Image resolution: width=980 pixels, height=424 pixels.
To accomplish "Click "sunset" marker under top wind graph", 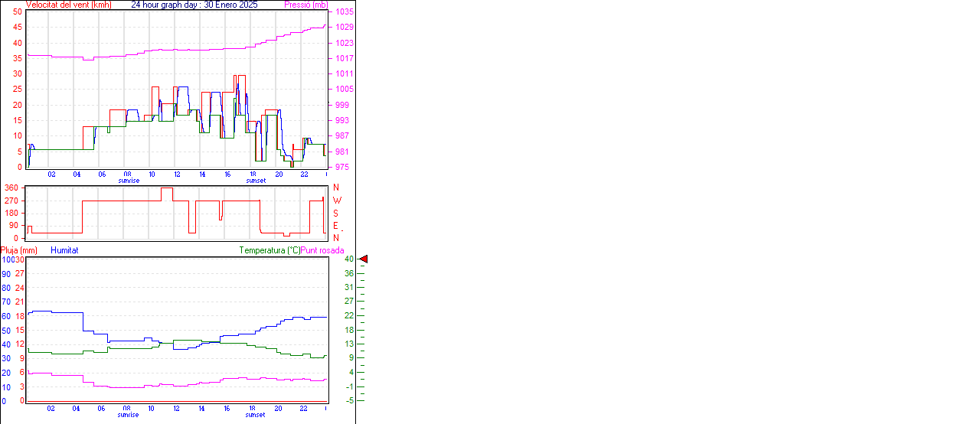I will coord(256,181).
